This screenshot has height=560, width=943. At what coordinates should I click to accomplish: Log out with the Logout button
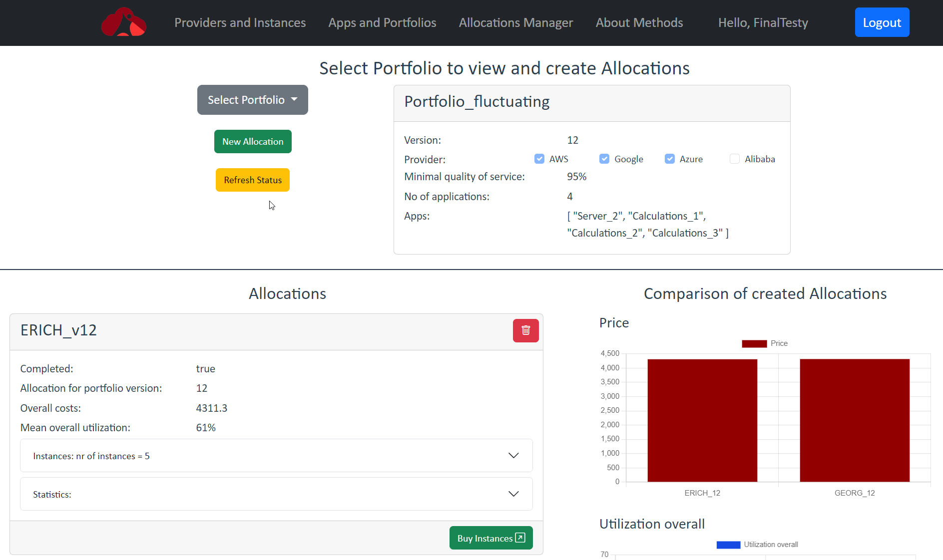[x=882, y=22]
